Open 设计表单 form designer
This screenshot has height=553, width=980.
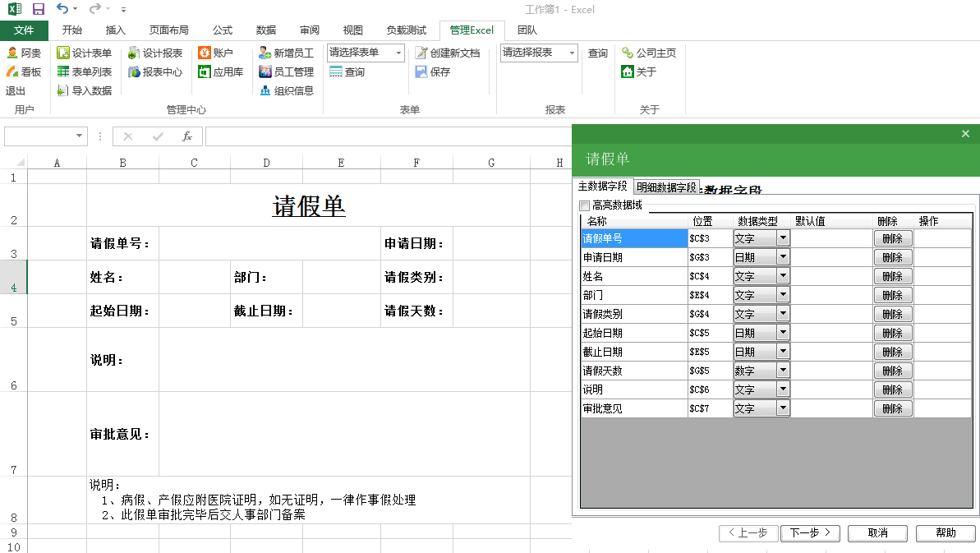pos(85,53)
